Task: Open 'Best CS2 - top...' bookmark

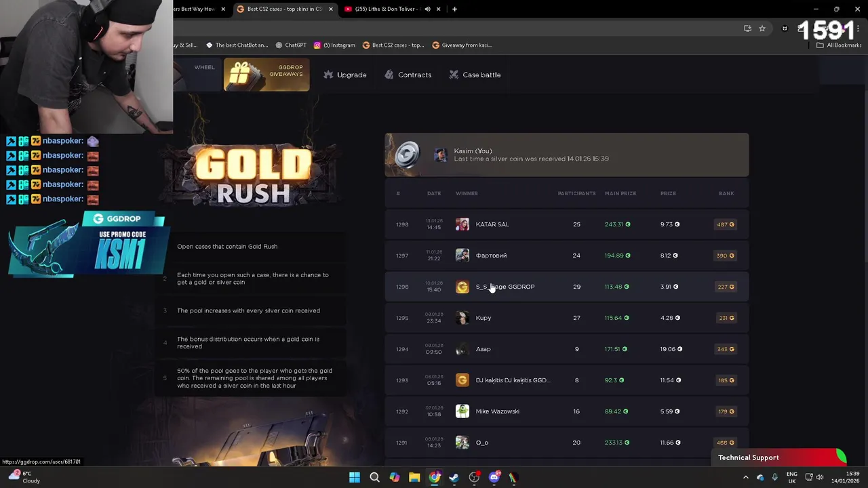Action: click(x=393, y=45)
